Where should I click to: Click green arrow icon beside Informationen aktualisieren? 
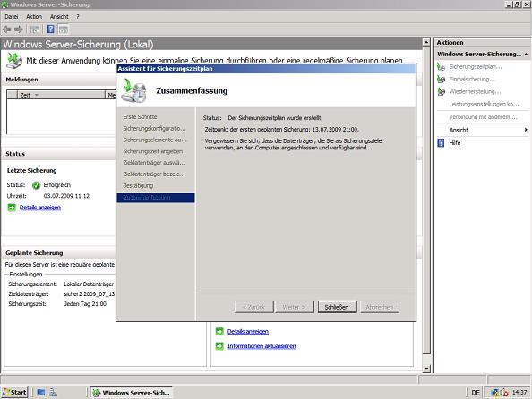219,346
